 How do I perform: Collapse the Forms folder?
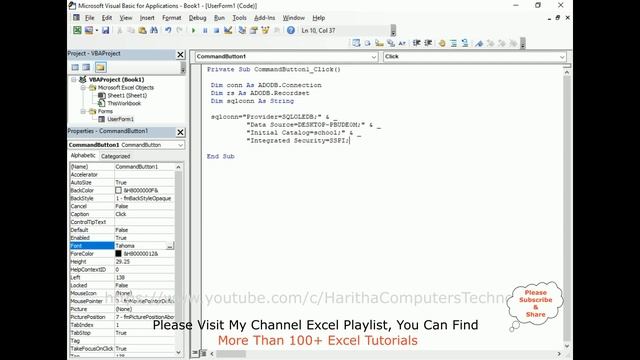point(83,111)
